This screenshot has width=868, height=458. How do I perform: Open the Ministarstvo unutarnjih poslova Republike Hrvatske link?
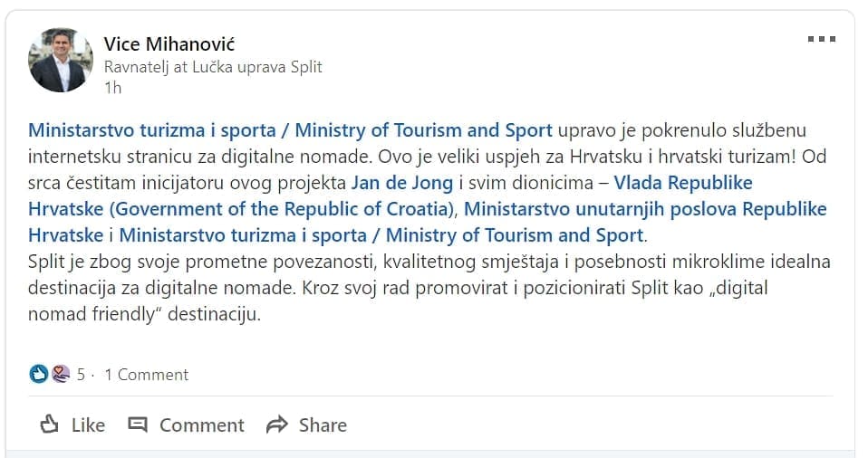pos(646,209)
